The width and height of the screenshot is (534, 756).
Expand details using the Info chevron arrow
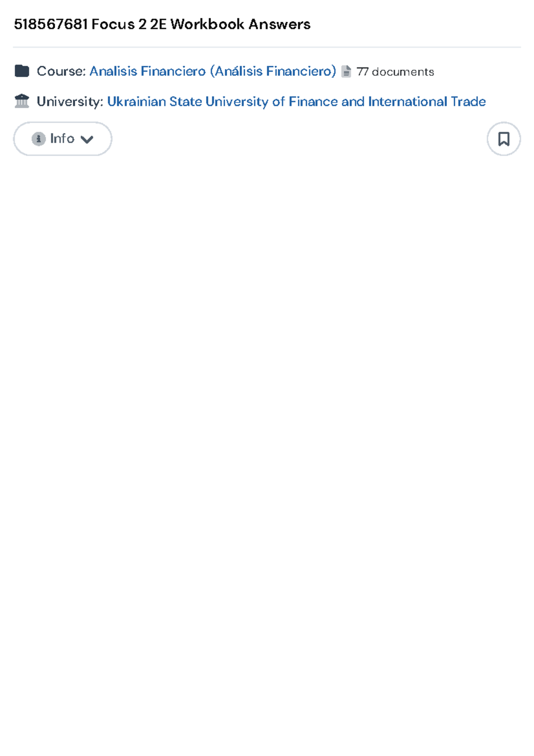click(x=87, y=139)
